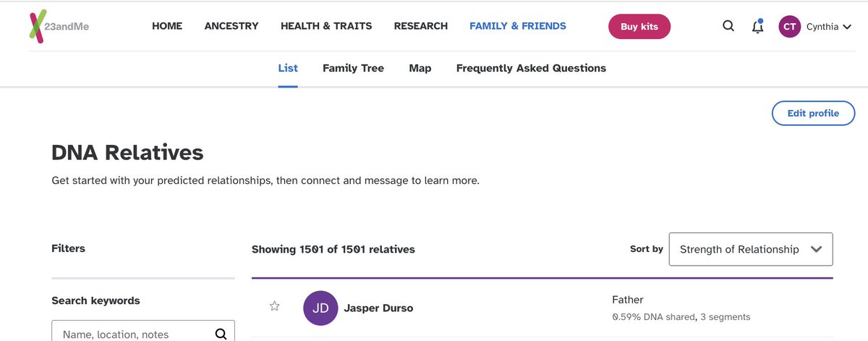
Task: Open the ANCESTRY menu
Action: pyautogui.click(x=231, y=26)
